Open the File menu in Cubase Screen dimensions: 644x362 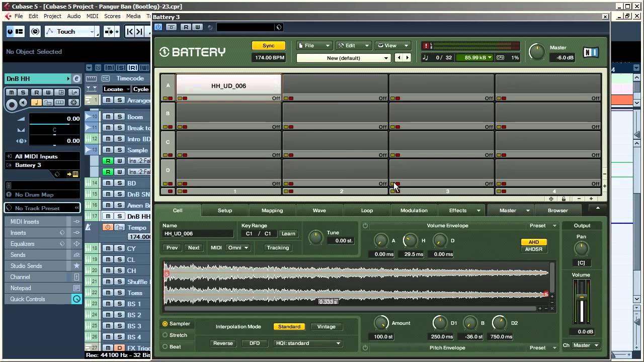tap(19, 16)
